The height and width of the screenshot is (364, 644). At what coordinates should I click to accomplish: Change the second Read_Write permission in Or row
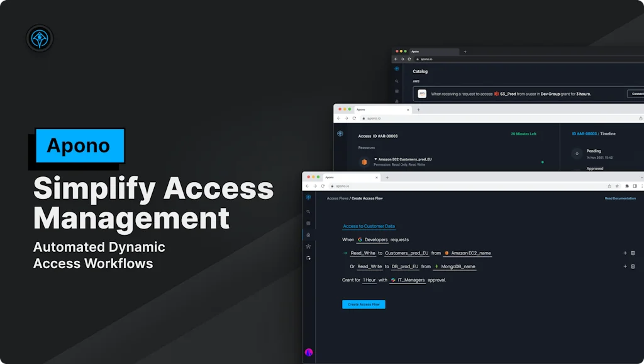pyautogui.click(x=370, y=266)
